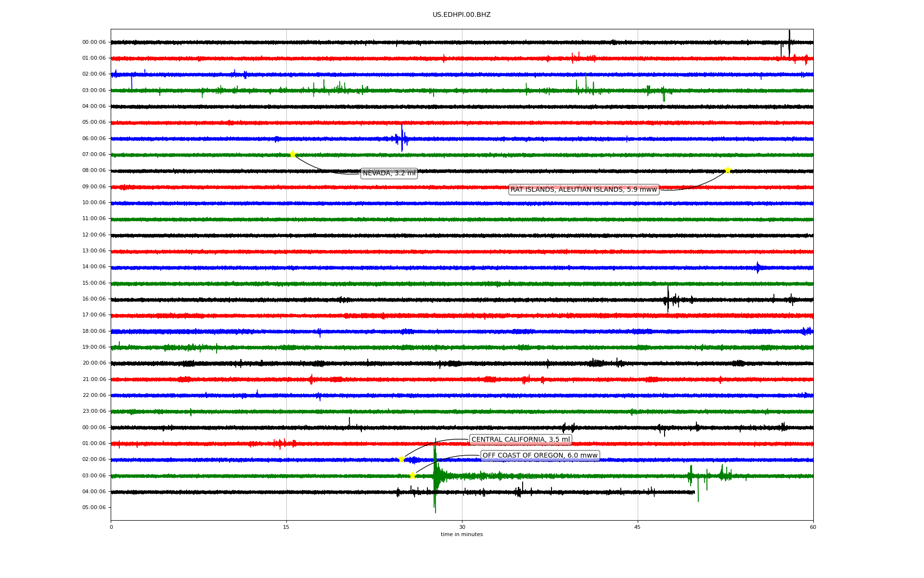This screenshot has width=924, height=578.
Task: Click the 45 minute tick label
Action: point(637,527)
